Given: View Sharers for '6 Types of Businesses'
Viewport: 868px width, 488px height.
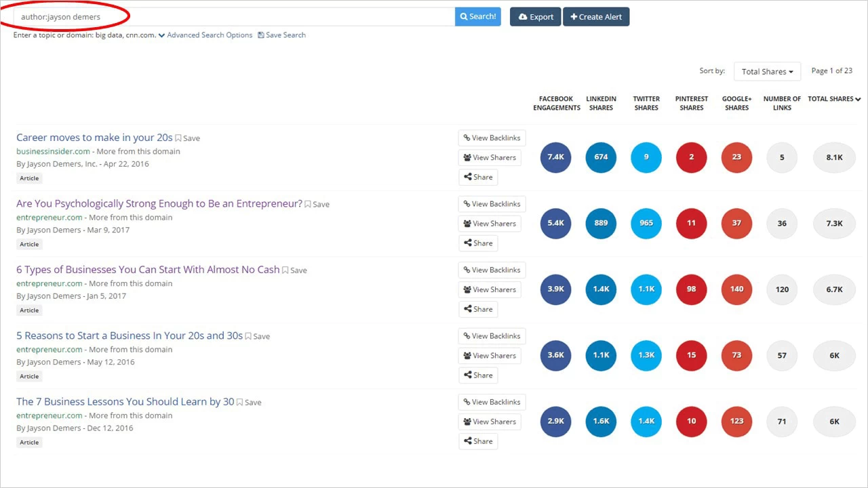Looking at the screenshot, I should (x=490, y=289).
